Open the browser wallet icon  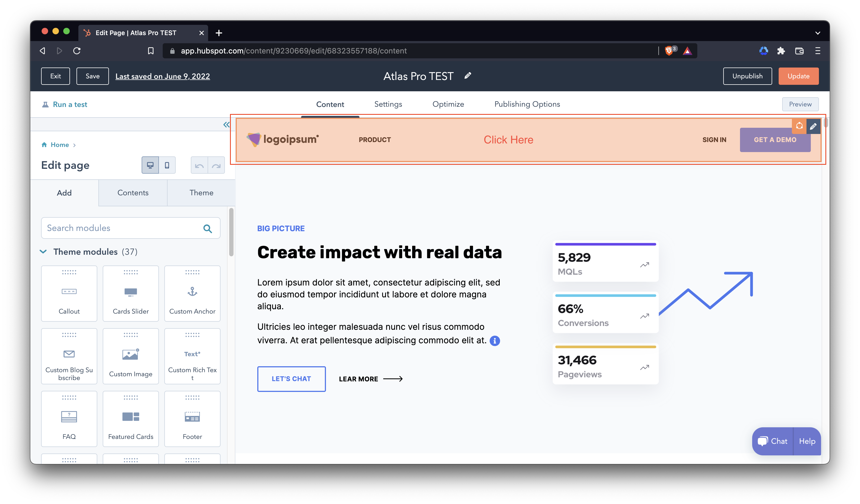(799, 51)
